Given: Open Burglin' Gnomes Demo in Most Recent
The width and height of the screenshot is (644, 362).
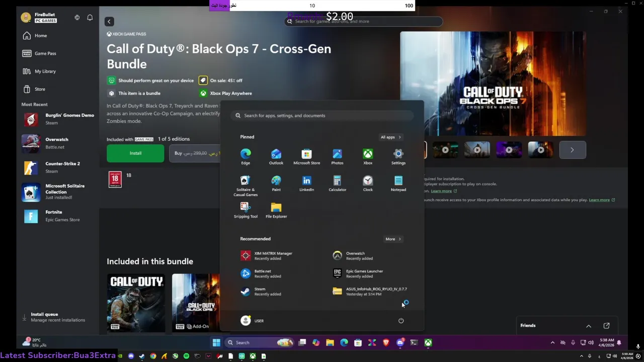Looking at the screenshot, I should coord(58,119).
